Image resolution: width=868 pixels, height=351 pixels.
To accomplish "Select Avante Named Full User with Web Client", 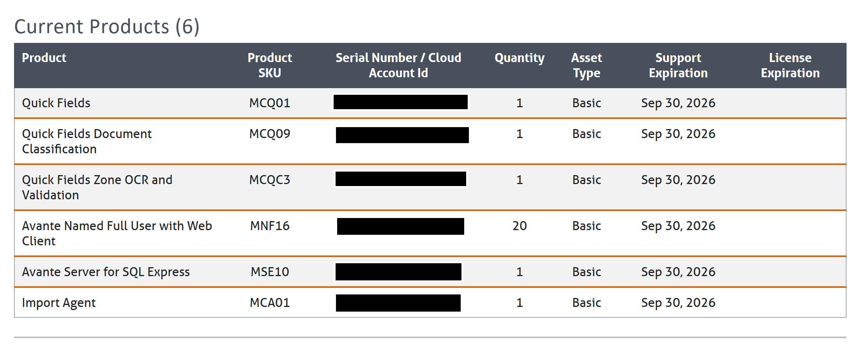I will tap(117, 233).
